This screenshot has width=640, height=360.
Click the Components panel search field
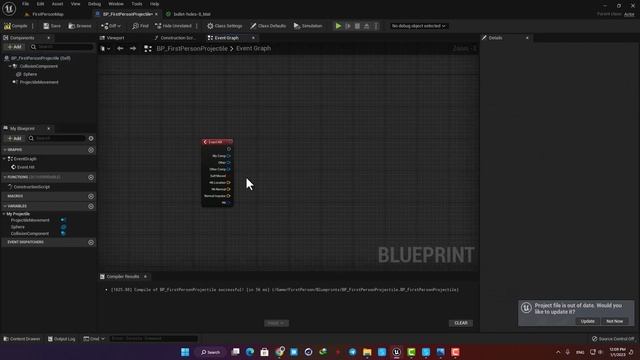[x=62, y=47]
